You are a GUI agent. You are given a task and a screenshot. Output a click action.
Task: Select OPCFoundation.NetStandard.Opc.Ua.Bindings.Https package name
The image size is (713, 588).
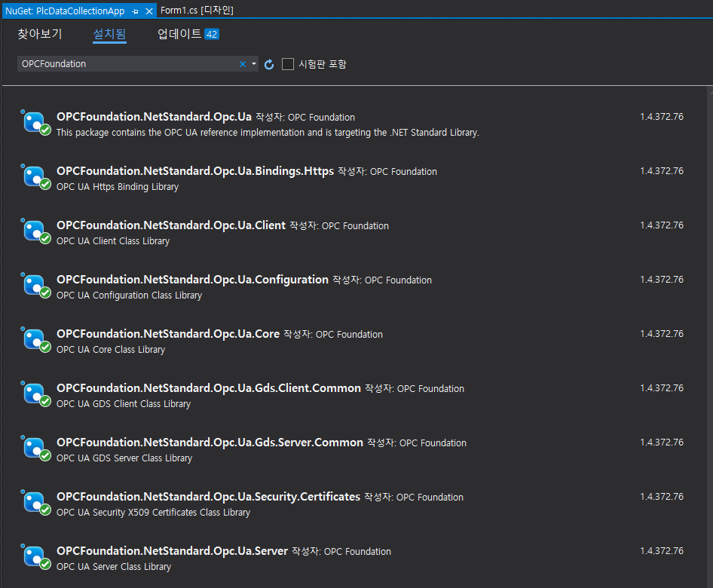point(195,171)
